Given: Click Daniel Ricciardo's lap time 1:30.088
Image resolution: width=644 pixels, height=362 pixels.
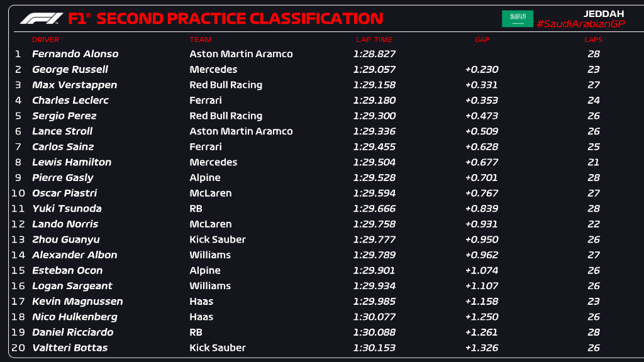Looking at the screenshot, I should [x=374, y=332].
